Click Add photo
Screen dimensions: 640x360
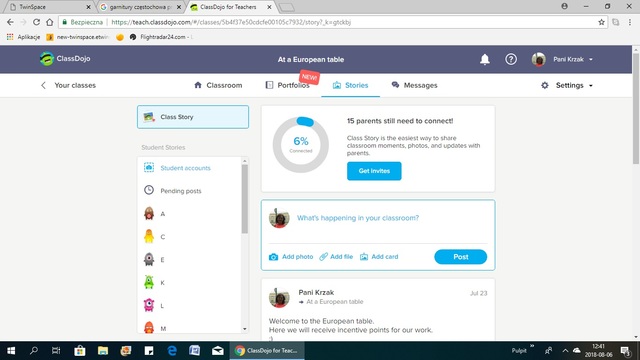[x=291, y=257]
